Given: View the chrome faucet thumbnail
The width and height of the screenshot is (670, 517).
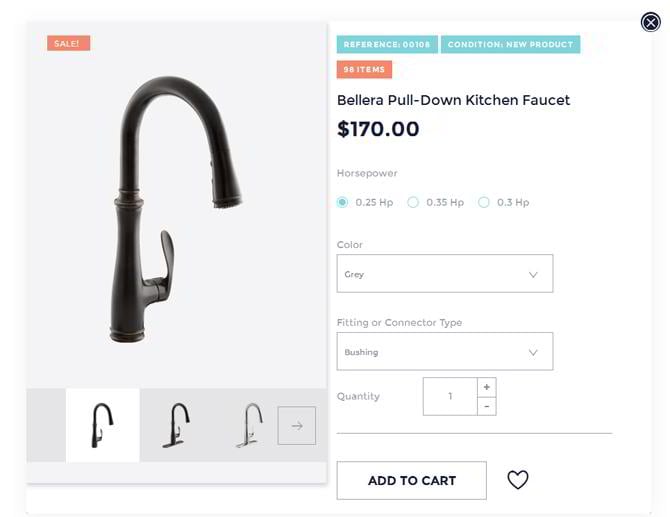Looking at the screenshot, I should 250,425.
